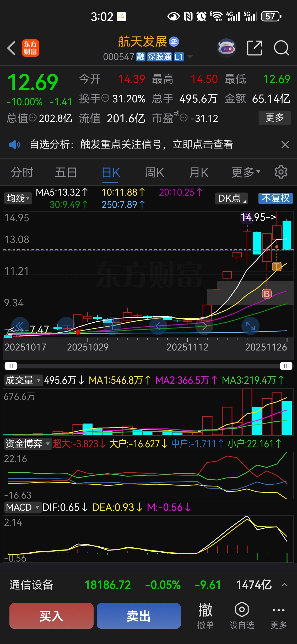This screenshot has height=644, width=297.
Task: Tap the 深股通 tag
Action: point(159,57)
